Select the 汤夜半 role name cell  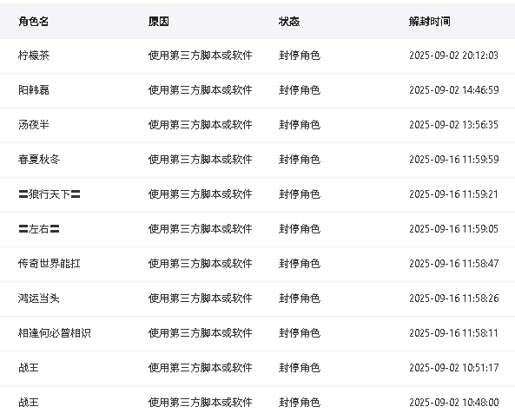[34, 125]
